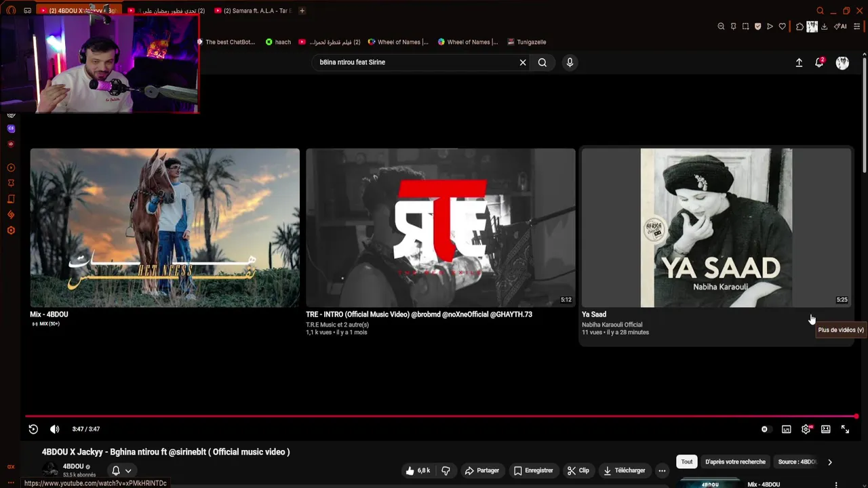Open the privacy shield icon in toolbar
The width and height of the screenshot is (868, 488).
[757, 26]
